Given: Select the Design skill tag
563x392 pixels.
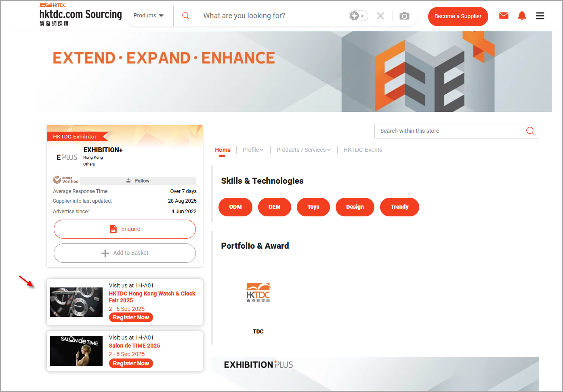Looking at the screenshot, I should point(355,207).
